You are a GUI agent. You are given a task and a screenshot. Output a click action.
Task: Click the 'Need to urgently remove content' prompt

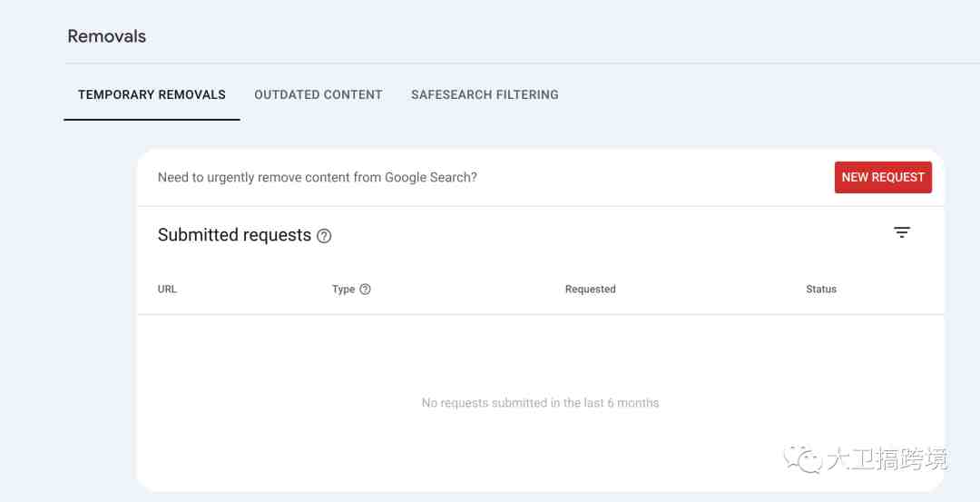[318, 177]
